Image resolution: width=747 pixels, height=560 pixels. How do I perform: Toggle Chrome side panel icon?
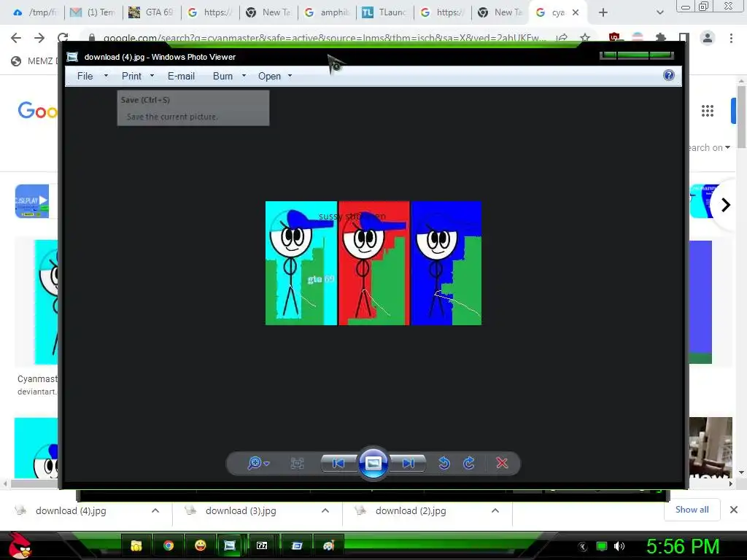684,38
